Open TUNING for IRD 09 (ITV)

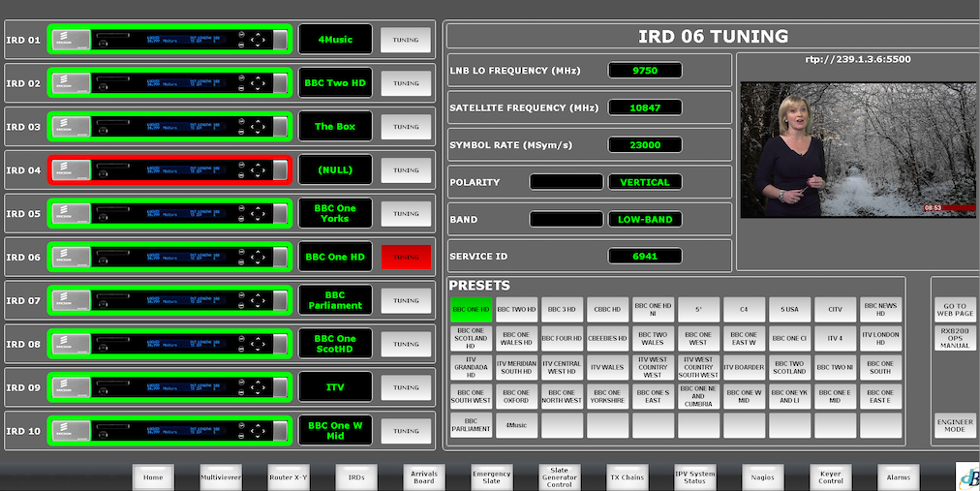tap(406, 387)
